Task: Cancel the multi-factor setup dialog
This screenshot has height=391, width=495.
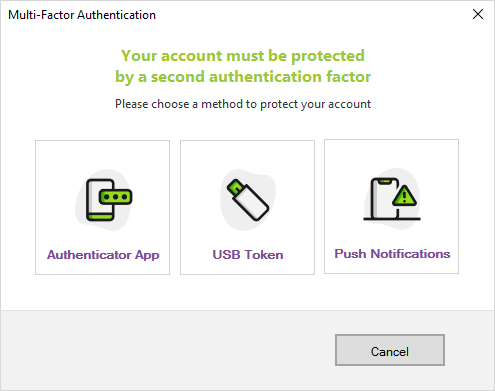Action: tap(390, 350)
